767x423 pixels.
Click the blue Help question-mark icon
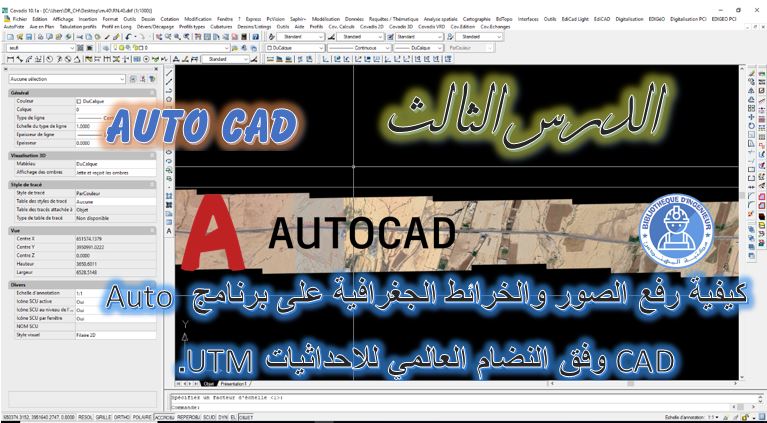[255, 37]
